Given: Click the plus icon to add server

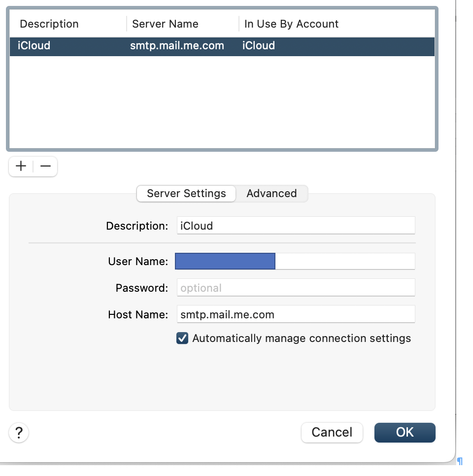Looking at the screenshot, I should (21, 167).
